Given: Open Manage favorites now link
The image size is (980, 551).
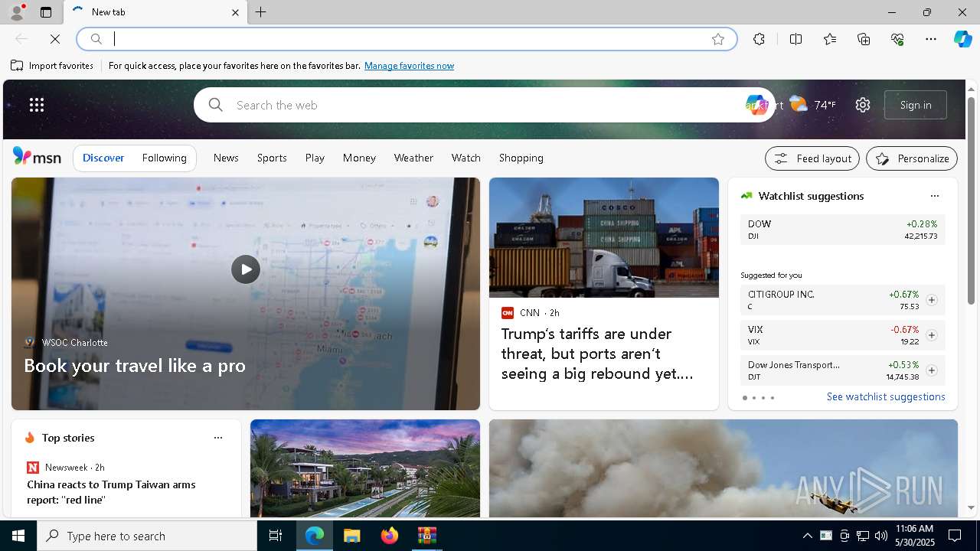Looking at the screenshot, I should (409, 66).
